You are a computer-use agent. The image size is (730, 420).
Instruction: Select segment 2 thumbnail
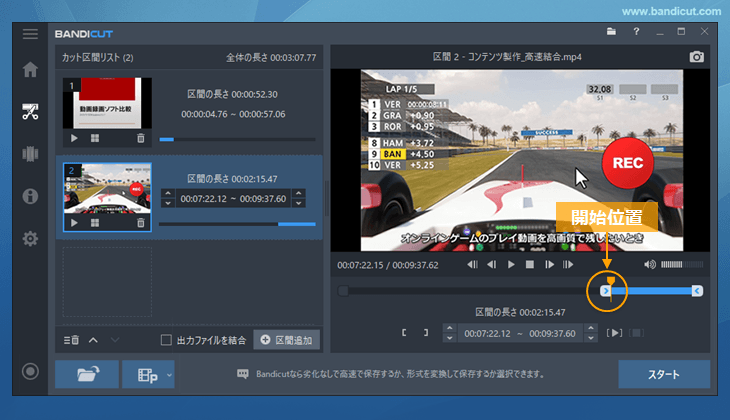click(107, 188)
